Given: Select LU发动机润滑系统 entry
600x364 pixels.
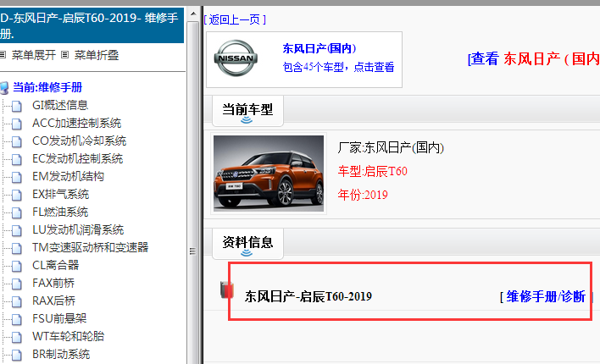Looking at the screenshot, I should tap(78, 229).
